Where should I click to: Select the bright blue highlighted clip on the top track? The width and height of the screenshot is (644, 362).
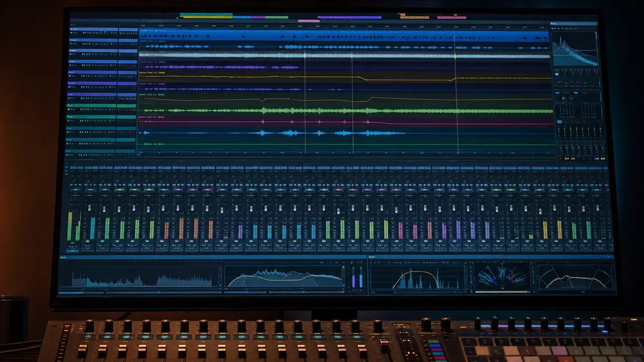click(344, 36)
